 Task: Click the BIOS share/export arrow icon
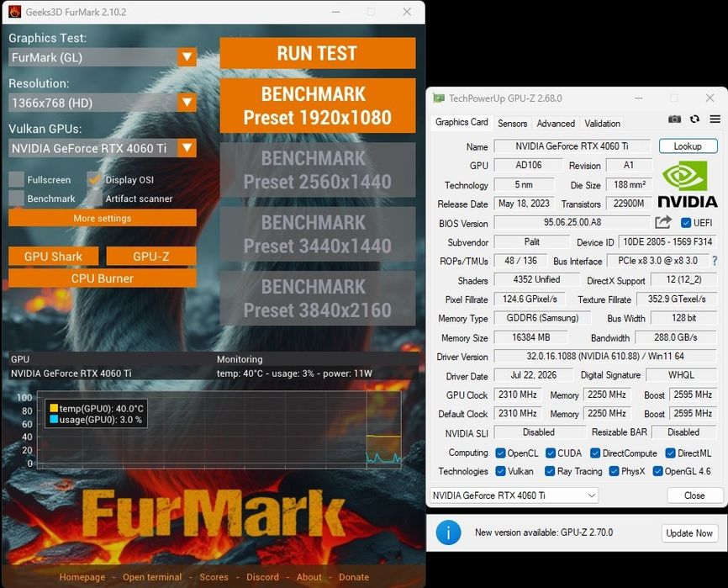663,222
